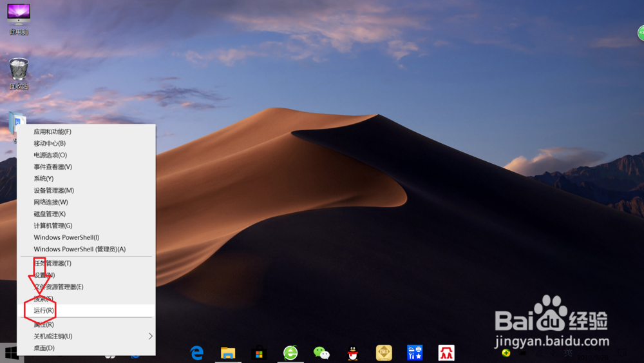Open the Windows Start button

[11, 353]
